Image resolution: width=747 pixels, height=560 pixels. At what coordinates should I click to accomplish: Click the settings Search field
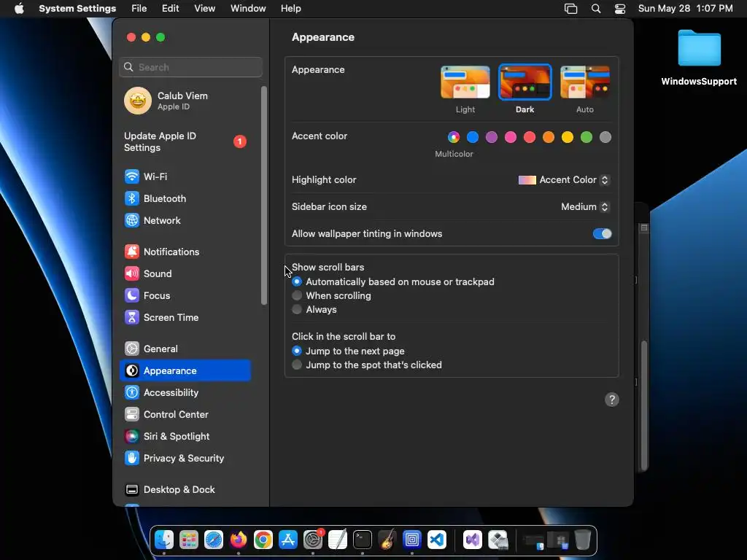pyautogui.click(x=190, y=67)
